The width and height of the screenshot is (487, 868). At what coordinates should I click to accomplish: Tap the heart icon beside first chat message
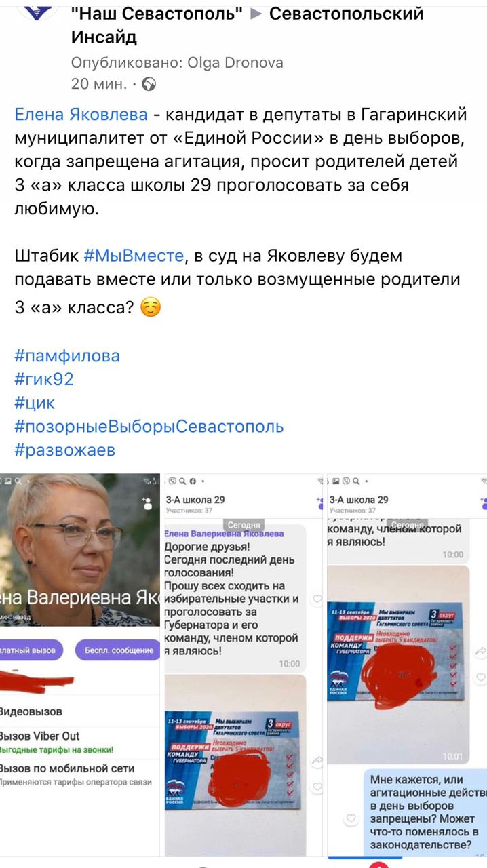(x=316, y=599)
